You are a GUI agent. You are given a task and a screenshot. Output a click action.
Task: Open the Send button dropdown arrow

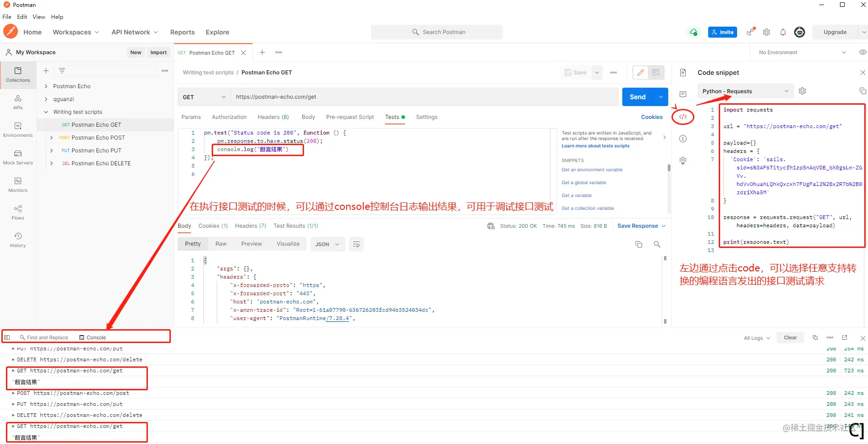coord(660,97)
